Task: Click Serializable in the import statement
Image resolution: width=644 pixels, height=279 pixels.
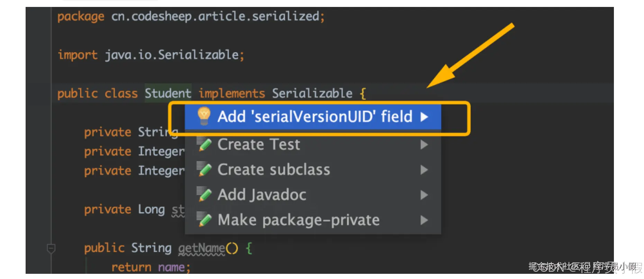Action: pyautogui.click(x=198, y=55)
